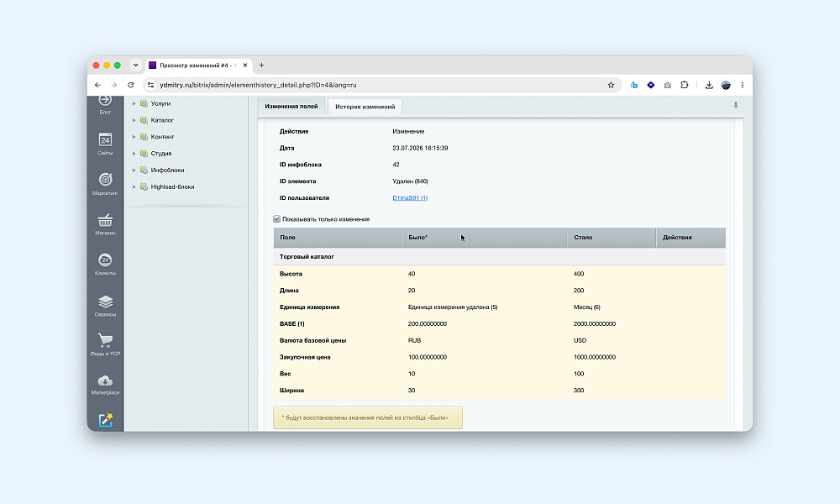Image resolution: width=840 pixels, height=504 pixels.
Task: Click the Было* column header
Action: [485, 237]
